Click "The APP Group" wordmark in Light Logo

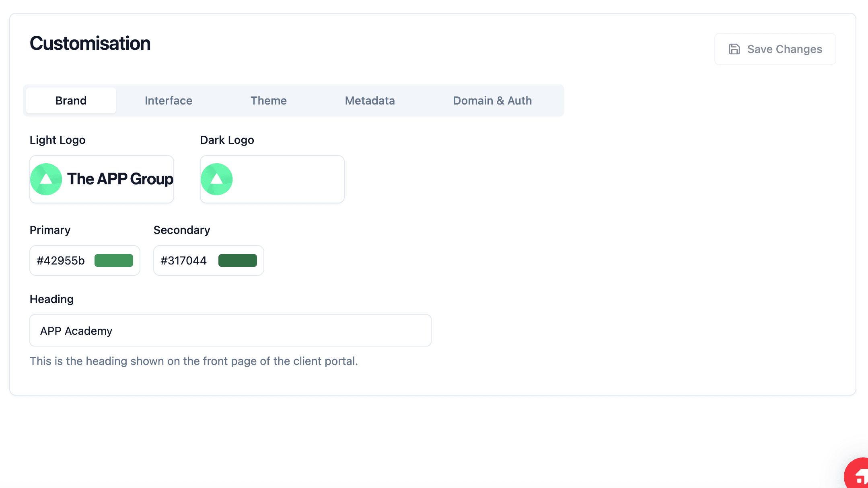[x=120, y=179]
